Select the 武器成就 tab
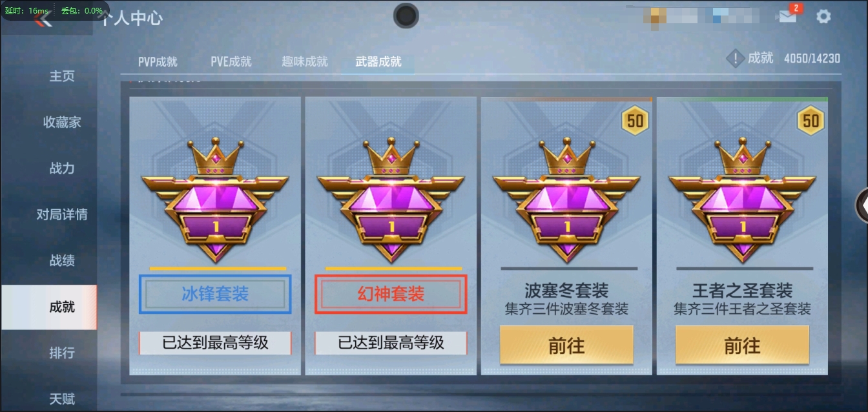 tap(378, 62)
